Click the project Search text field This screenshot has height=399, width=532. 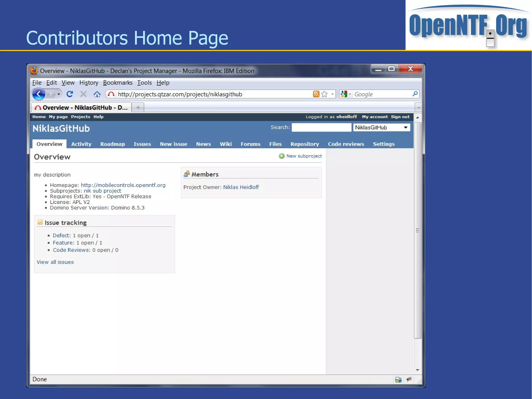click(x=321, y=127)
